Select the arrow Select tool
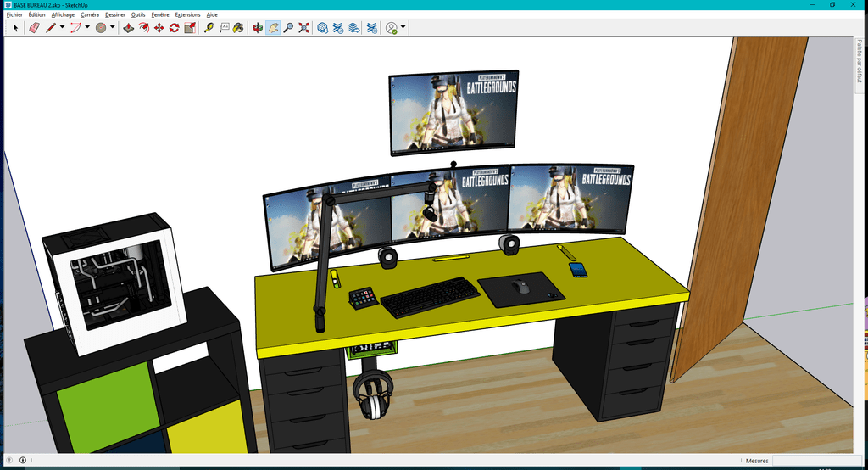 pyautogui.click(x=15, y=27)
